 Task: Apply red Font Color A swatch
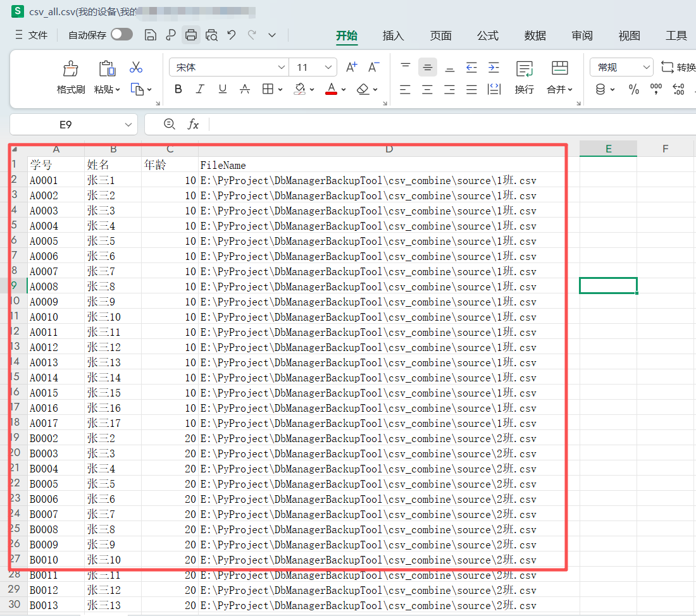click(331, 89)
